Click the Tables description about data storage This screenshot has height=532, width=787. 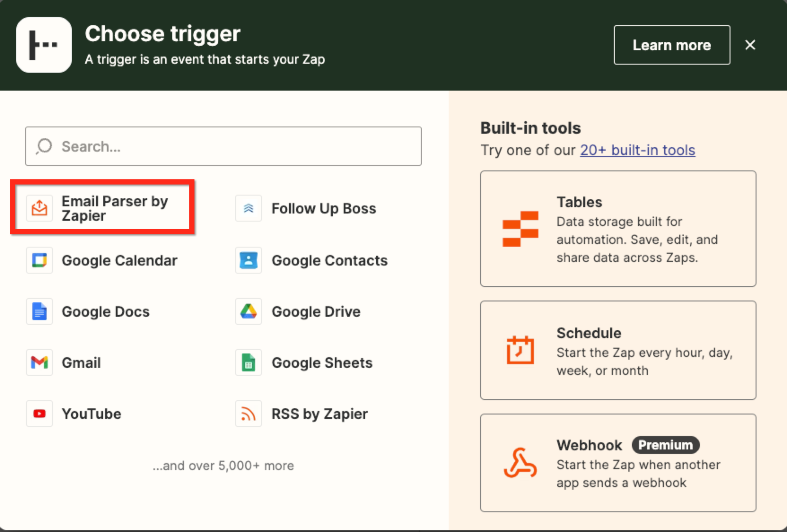[637, 240]
